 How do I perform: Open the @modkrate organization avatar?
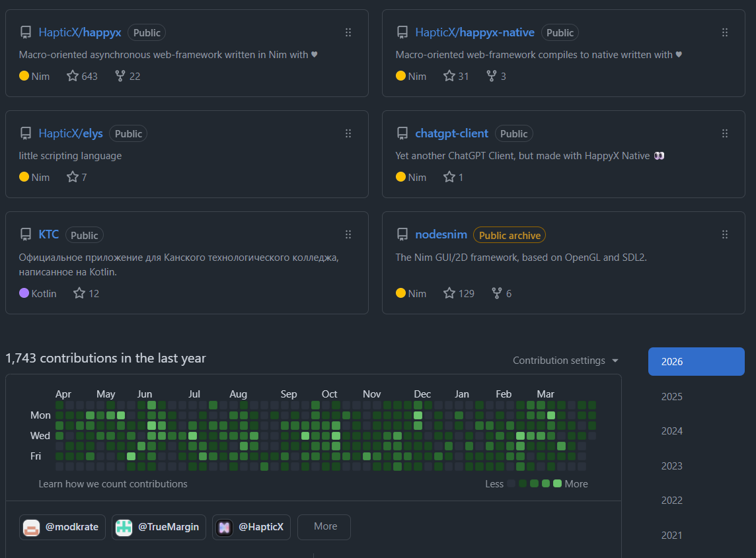31,527
